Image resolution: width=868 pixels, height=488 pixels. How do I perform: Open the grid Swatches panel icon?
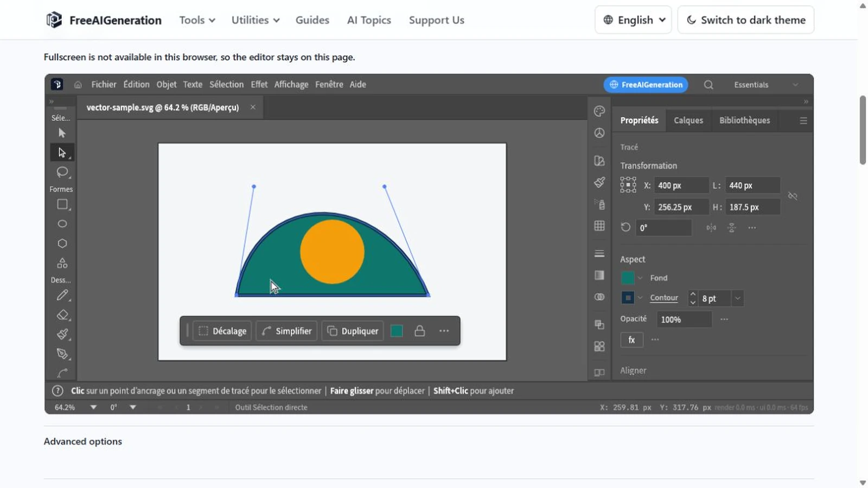point(599,226)
